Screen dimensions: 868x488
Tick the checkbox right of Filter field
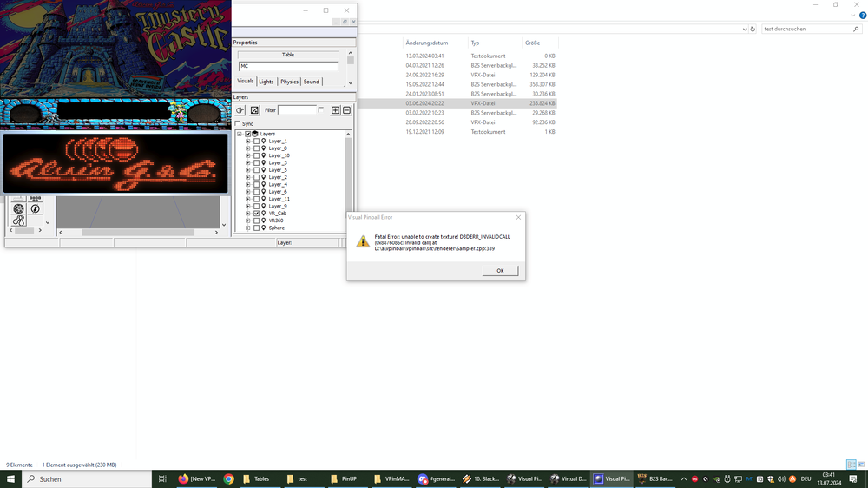click(x=321, y=109)
